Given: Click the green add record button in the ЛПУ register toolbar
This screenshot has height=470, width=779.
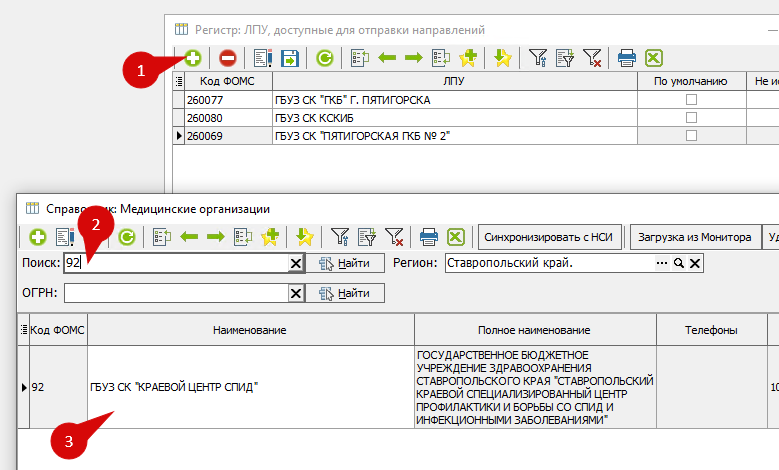Looking at the screenshot, I should [x=192, y=58].
